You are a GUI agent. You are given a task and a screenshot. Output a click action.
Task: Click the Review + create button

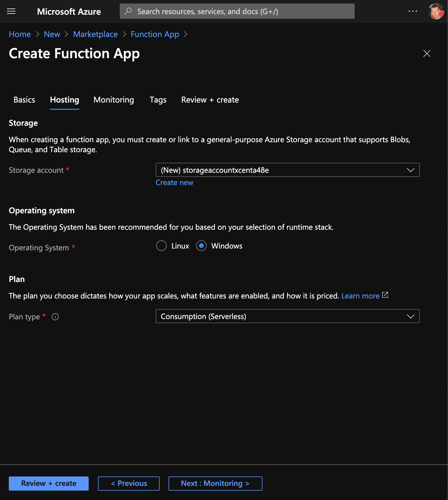(49, 484)
